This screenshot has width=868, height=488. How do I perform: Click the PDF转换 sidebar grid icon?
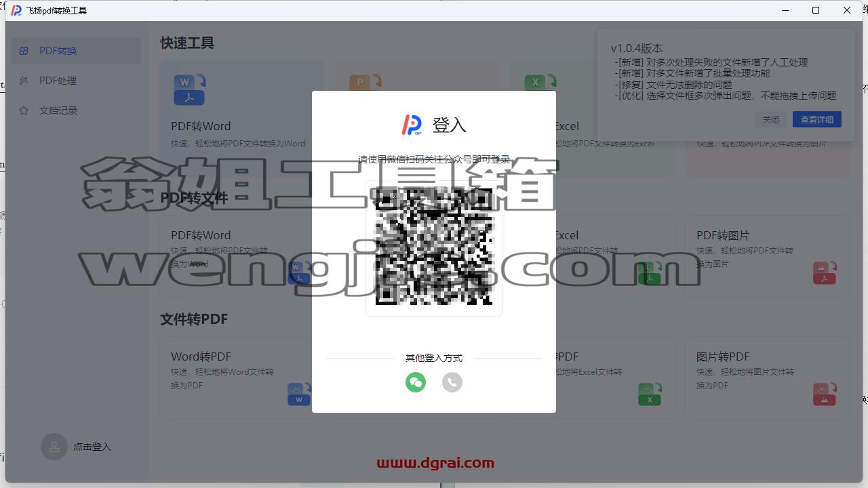(x=24, y=51)
